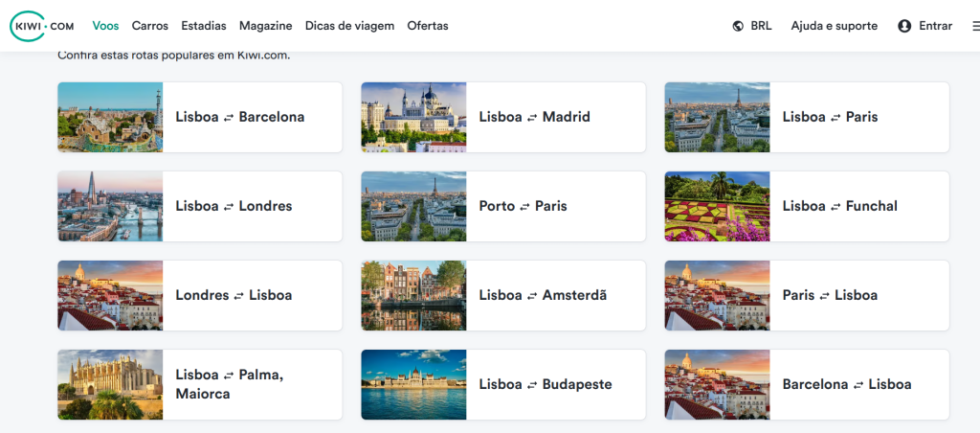Click Amsterdam canal houses thumbnail

(413, 295)
